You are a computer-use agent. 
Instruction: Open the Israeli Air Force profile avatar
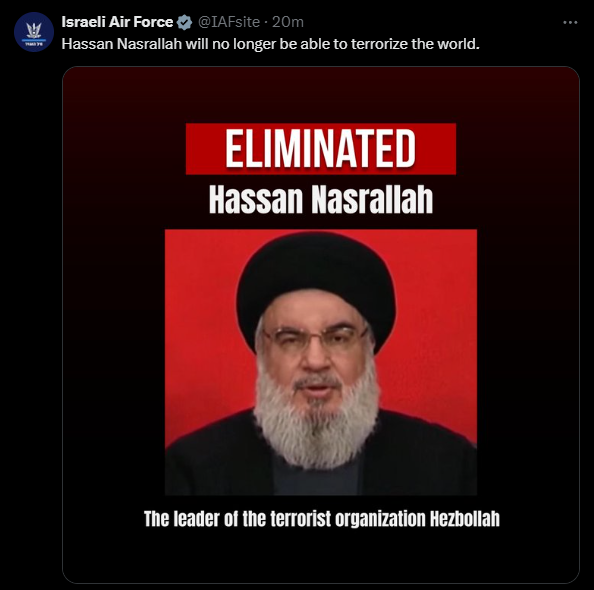tap(34, 32)
